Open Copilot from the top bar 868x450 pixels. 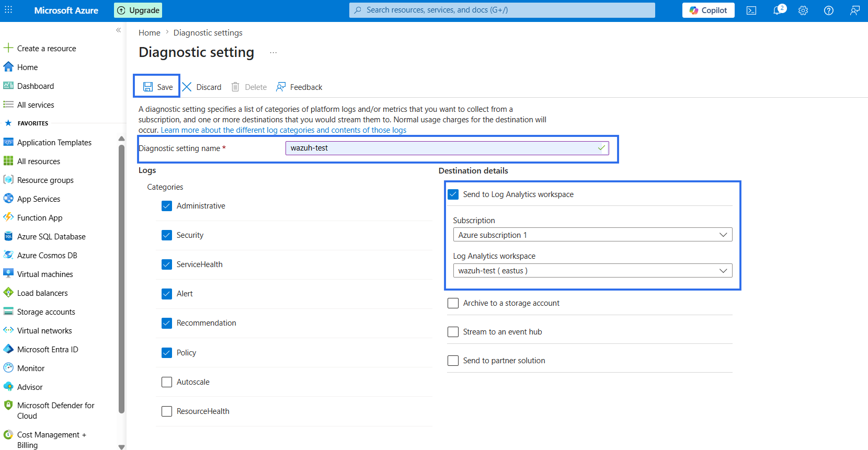tap(708, 10)
